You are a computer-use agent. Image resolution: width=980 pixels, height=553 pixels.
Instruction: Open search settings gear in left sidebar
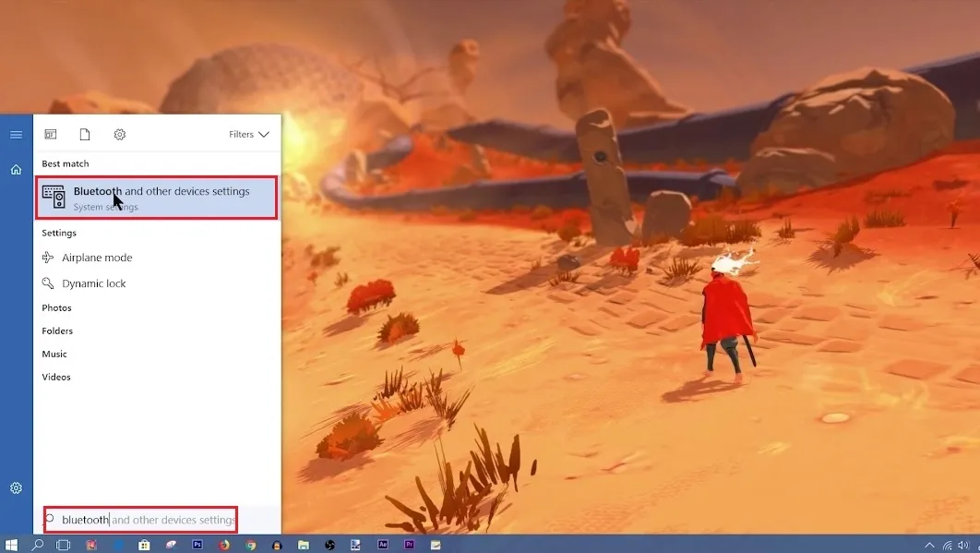point(16,487)
